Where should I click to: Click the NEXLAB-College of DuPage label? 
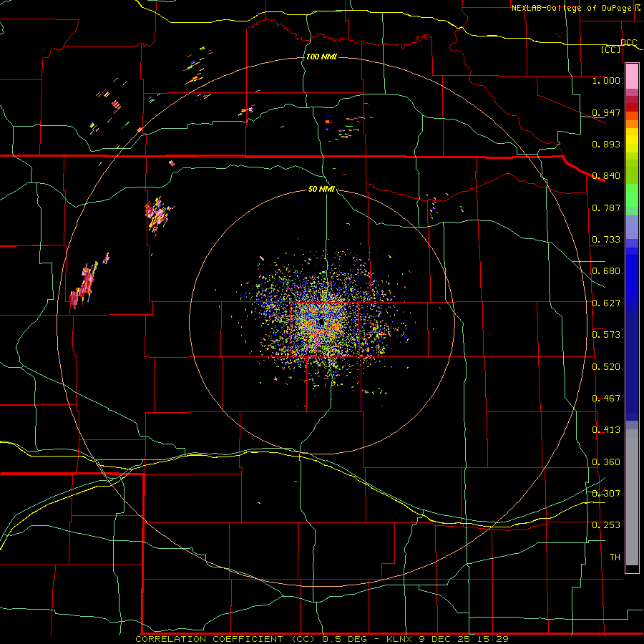tap(571, 8)
